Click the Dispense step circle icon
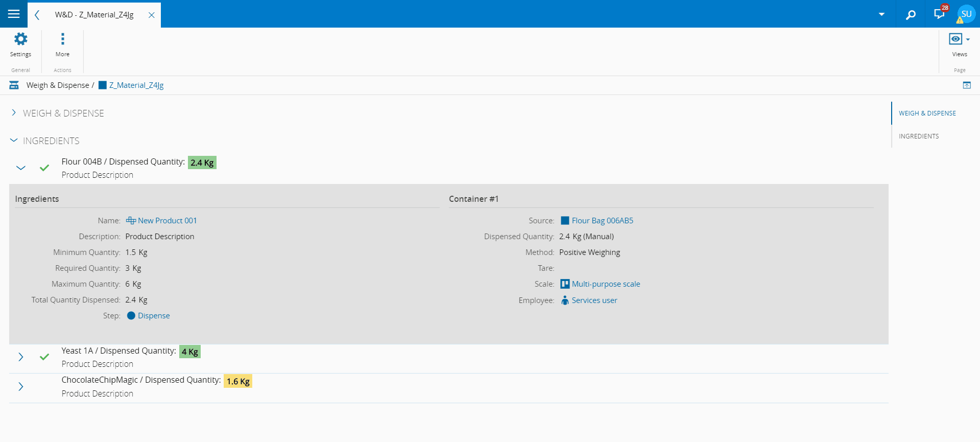The width and height of the screenshot is (980, 442). 131,316
